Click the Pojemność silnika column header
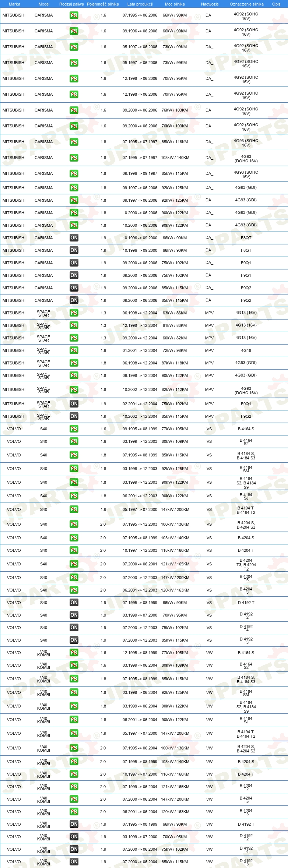This screenshot has height=868, width=288. point(103,4)
